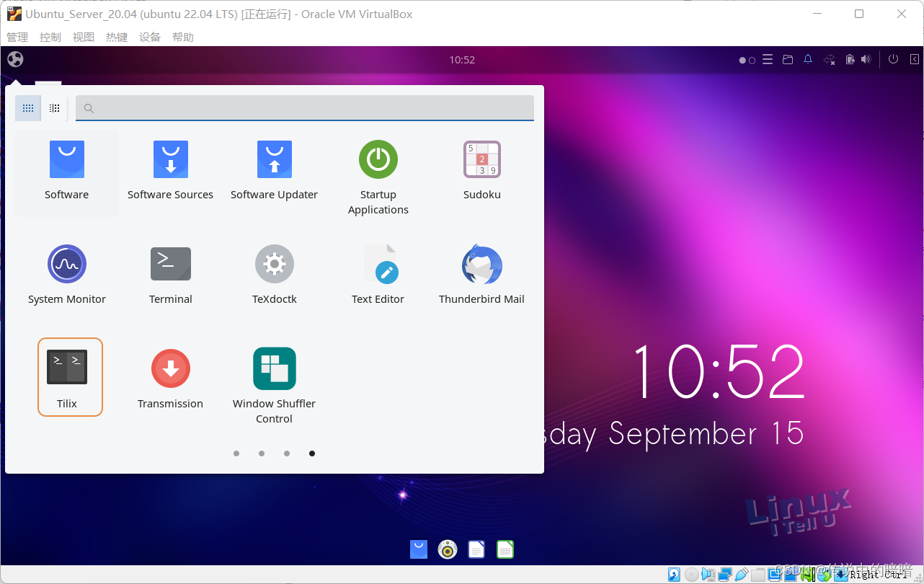Open the 视图 menu
This screenshot has height=584, width=924.
coord(84,37)
